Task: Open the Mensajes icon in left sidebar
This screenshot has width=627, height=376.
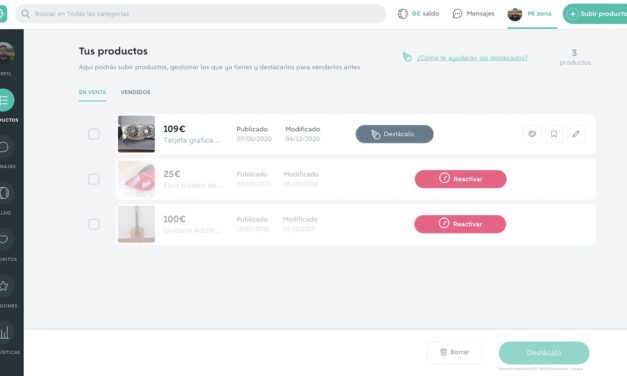Action: tap(5, 147)
